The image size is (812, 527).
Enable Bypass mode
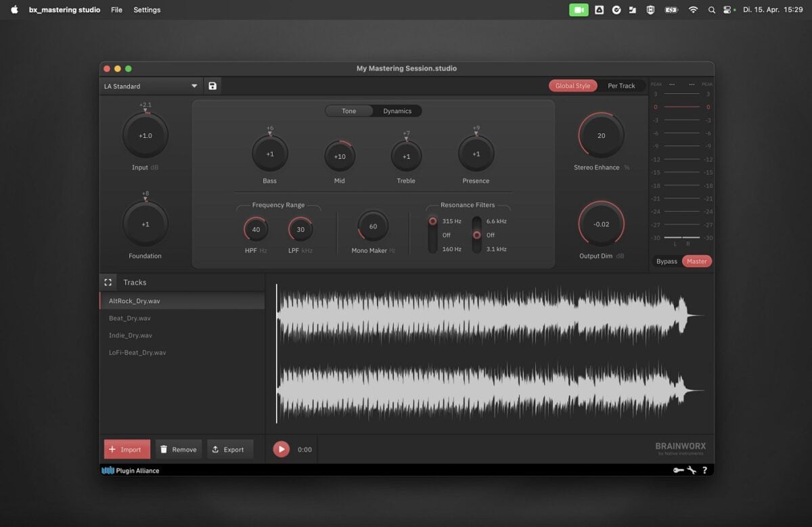click(x=667, y=261)
